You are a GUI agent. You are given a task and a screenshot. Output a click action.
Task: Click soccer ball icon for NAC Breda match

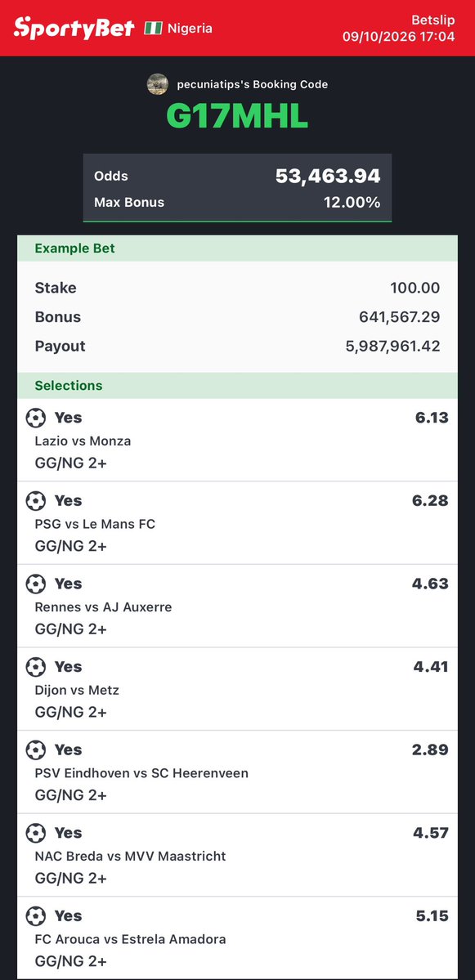pyautogui.click(x=36, y=833)
